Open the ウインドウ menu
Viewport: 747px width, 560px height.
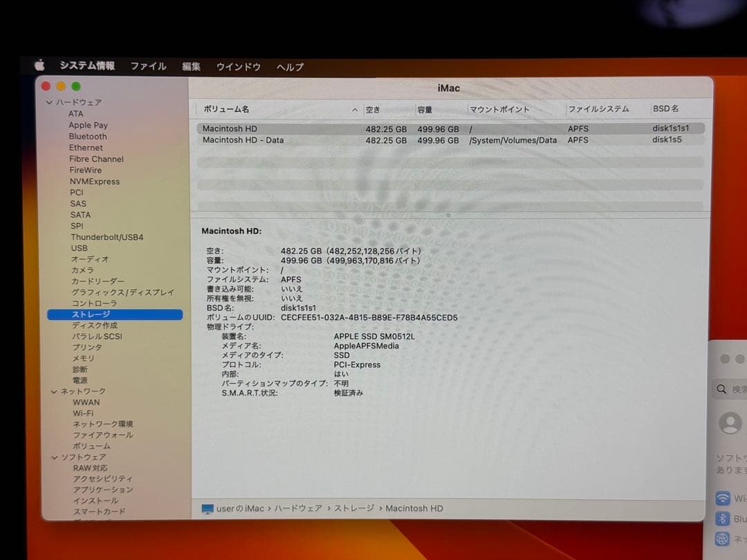coord(238,66)
